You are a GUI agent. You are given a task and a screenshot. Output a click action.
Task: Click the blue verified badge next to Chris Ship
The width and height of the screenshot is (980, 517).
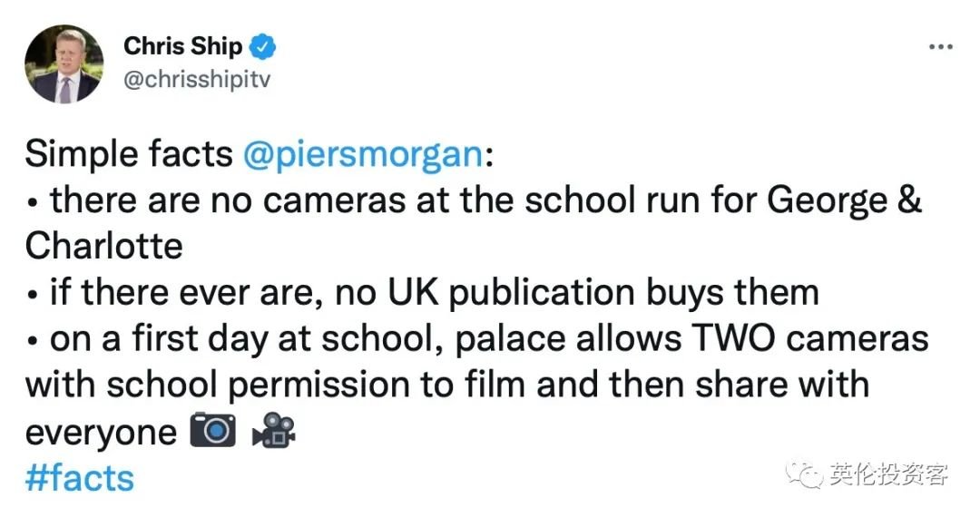tap(263, 45)
